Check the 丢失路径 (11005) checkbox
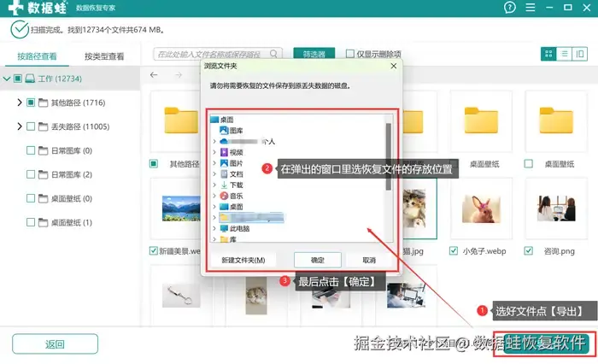This screenshot has width=598, height=364. point(31,126)
